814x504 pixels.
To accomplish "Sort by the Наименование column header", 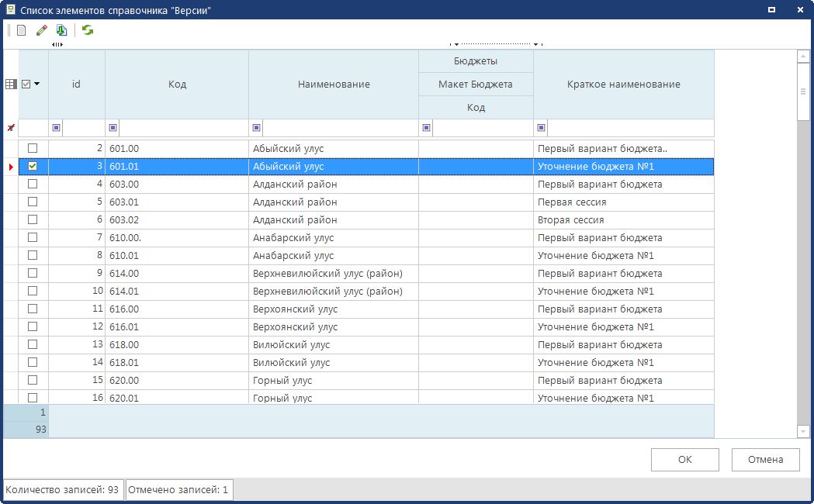I will pyautogui.click(x=334, y=85).
